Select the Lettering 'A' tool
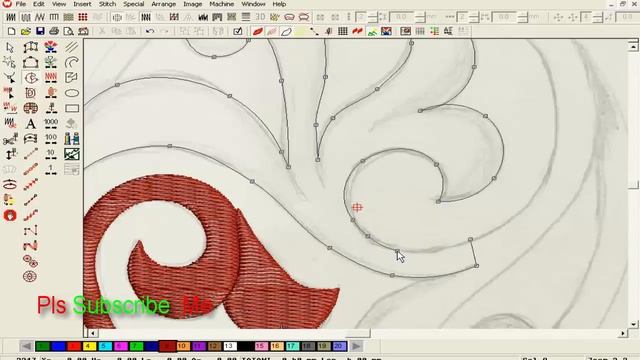This screenshot has width=640, height=360. pos(31,123)
